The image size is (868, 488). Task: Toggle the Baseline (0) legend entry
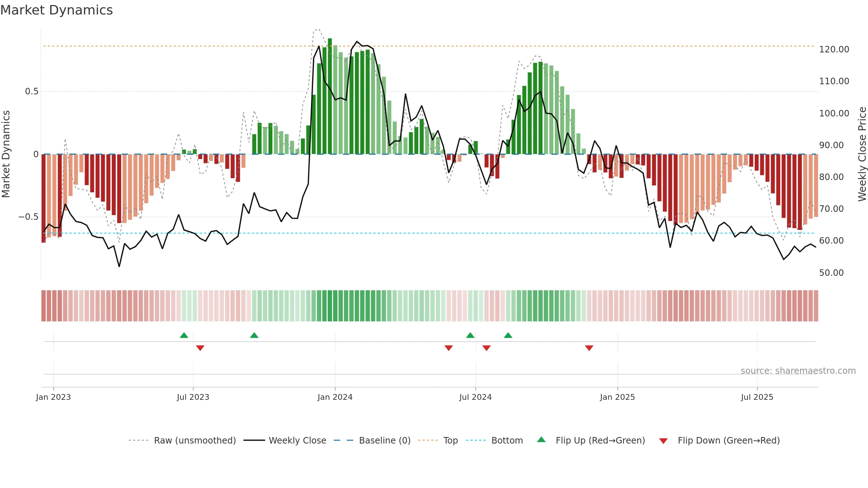372,440
